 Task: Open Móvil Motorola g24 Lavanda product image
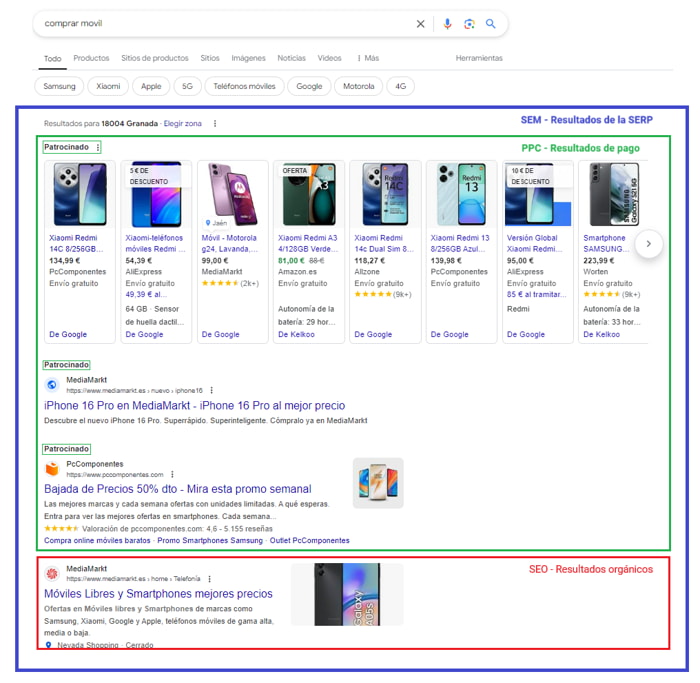[x=232, y=194]
